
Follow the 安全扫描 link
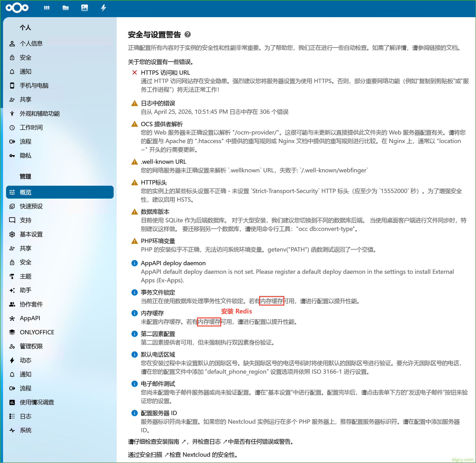coord(154,455)
